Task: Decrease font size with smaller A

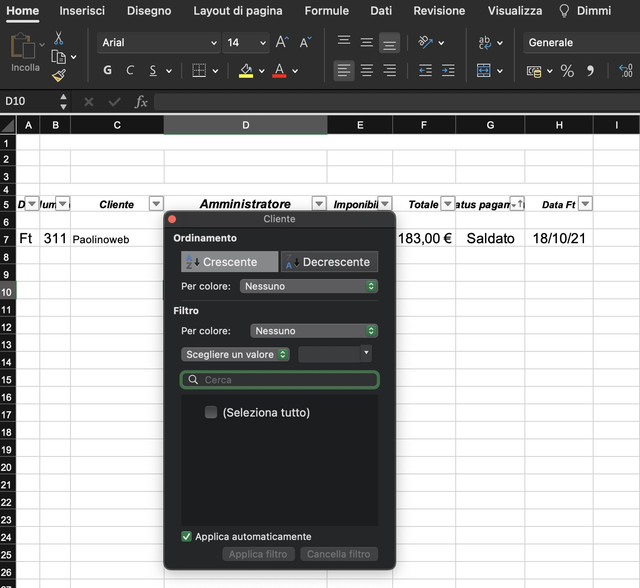Action: coord(305,42)
